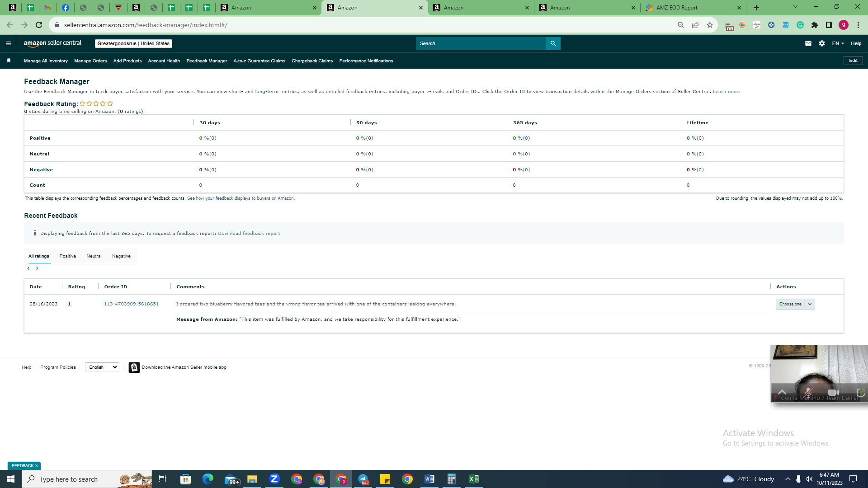Click the share page icon in address bar
Screen dimensions: 868x488
click(695, 25)
